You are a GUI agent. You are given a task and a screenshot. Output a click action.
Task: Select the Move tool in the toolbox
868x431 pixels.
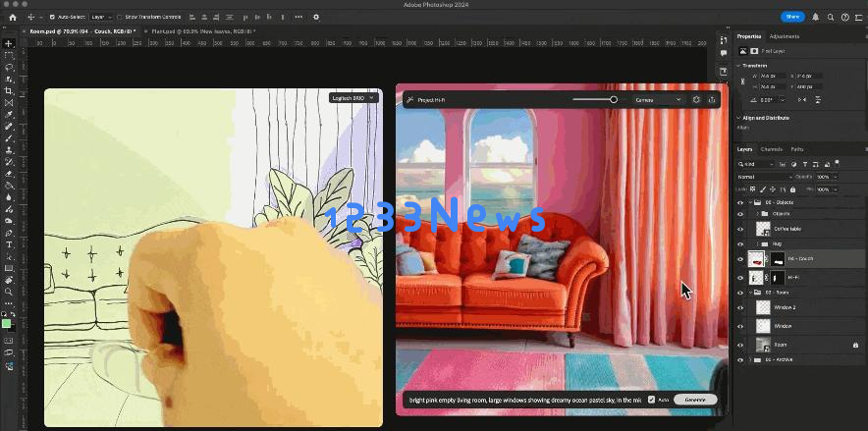[8, 44]
